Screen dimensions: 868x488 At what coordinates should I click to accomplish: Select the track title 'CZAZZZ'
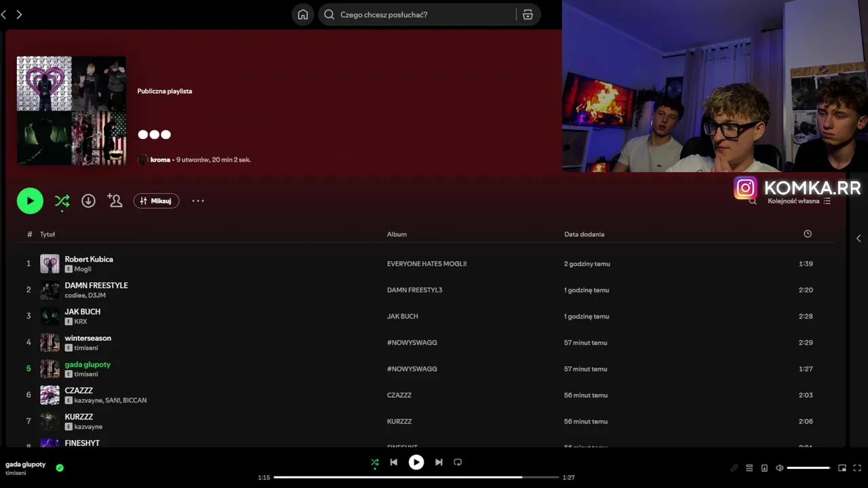click(79, 390)
